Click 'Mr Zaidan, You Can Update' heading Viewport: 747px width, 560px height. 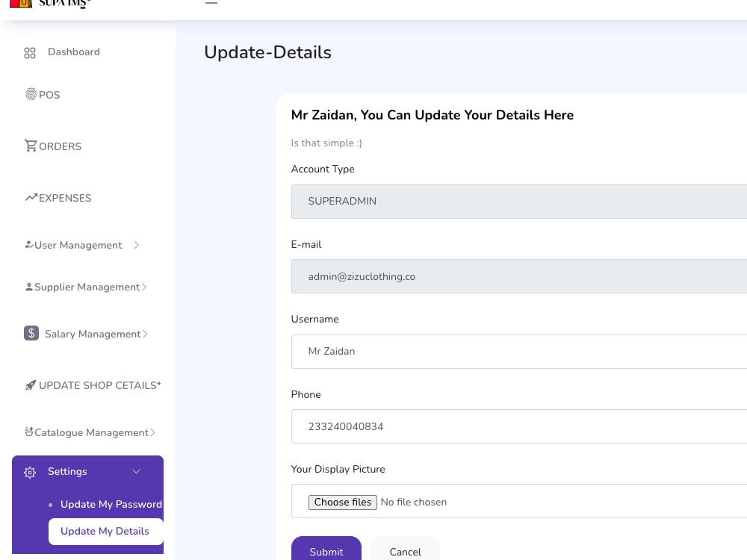[432, 115]
